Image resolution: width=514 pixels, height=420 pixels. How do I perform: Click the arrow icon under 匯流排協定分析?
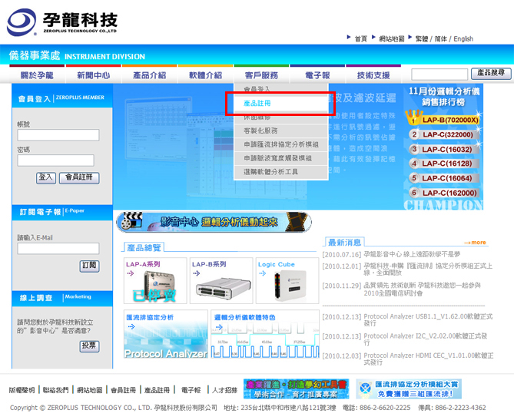coord(131,326)
